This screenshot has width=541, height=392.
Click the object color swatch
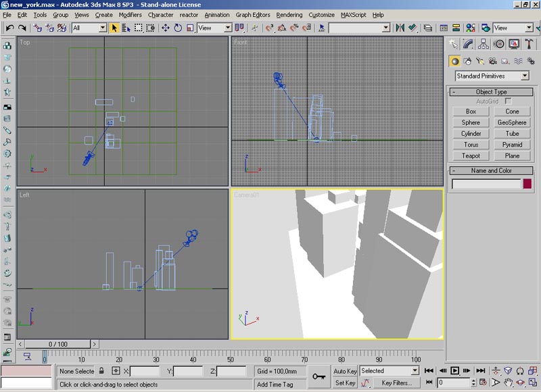(527, 184)
